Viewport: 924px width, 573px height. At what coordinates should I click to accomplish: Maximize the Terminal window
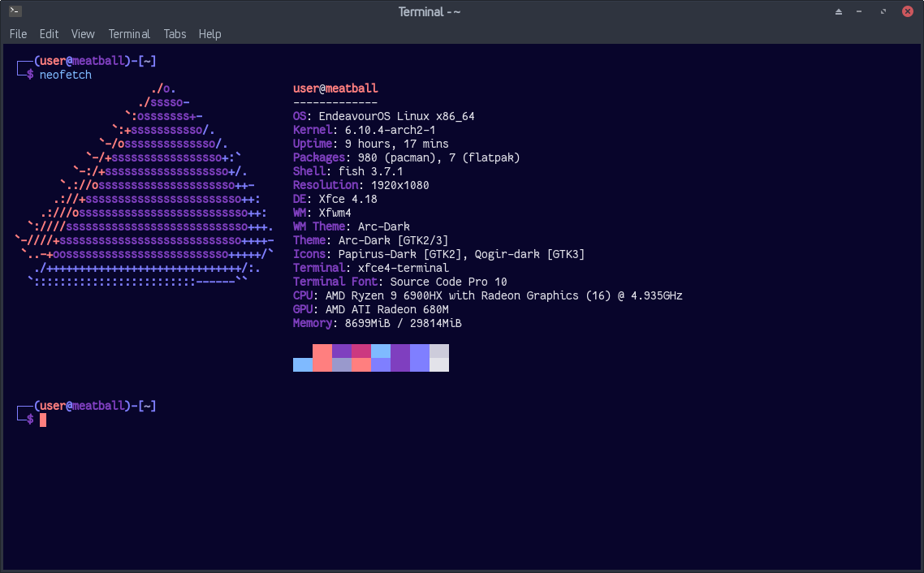(x=883, y=12)
